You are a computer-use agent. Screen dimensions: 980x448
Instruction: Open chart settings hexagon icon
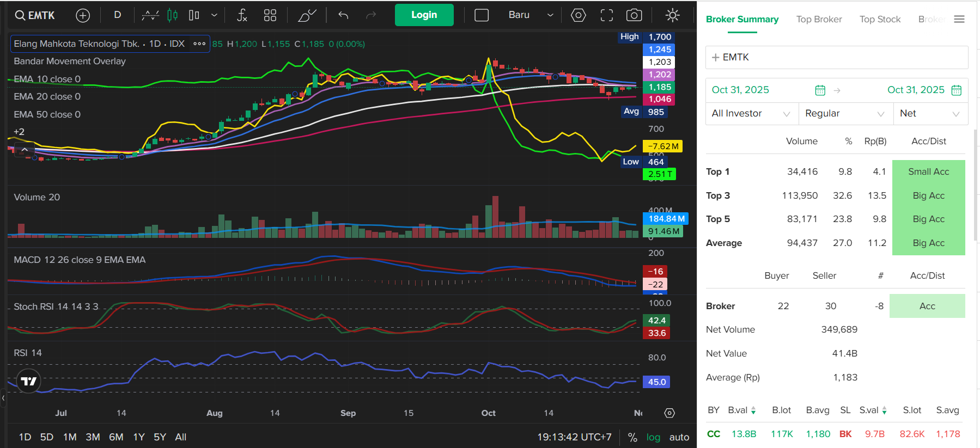[x=579, y=15]
